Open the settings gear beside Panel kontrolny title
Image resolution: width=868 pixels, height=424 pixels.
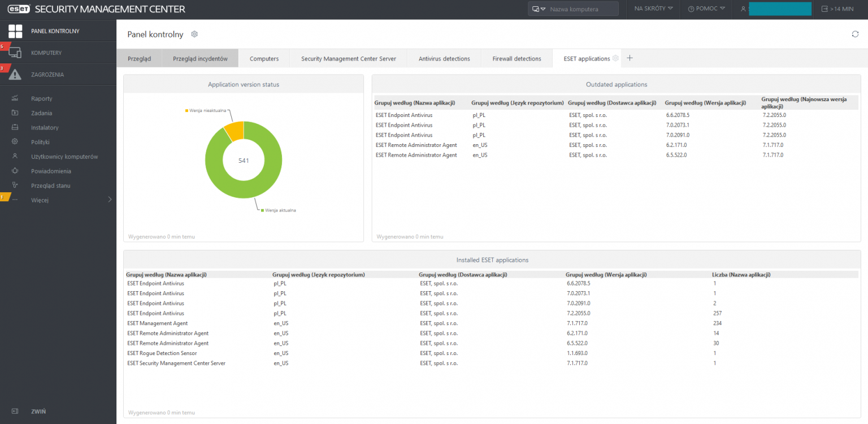pos(194,34)
